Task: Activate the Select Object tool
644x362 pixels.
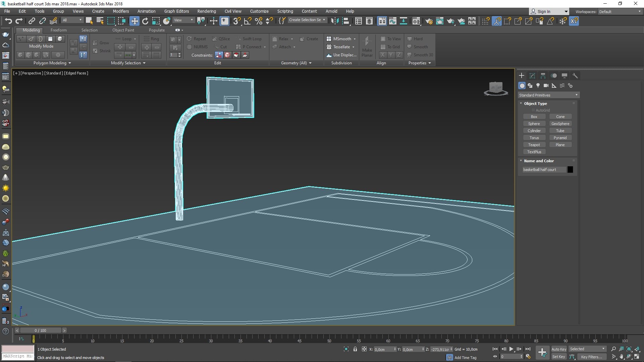Action: [x=89, y=21]
